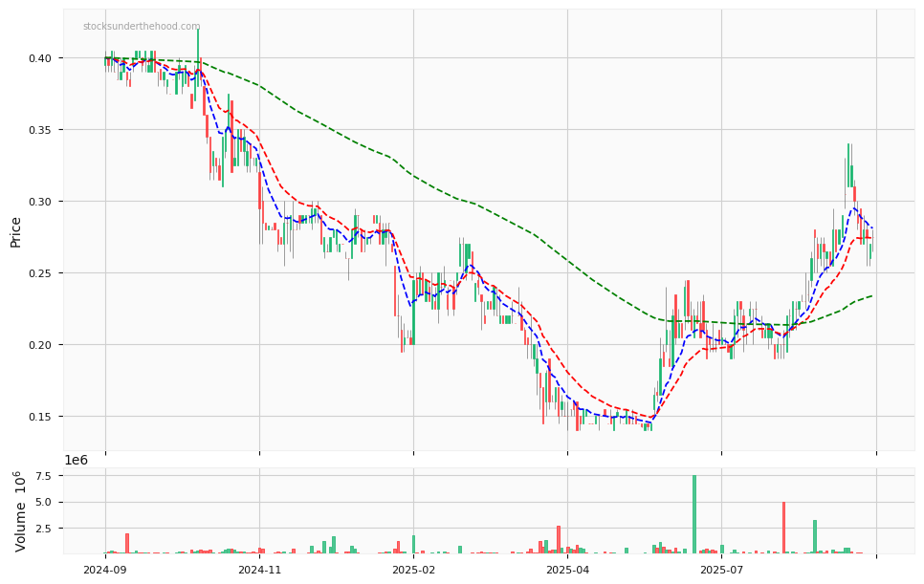Click the 2024-09 date label

(105, 570)
